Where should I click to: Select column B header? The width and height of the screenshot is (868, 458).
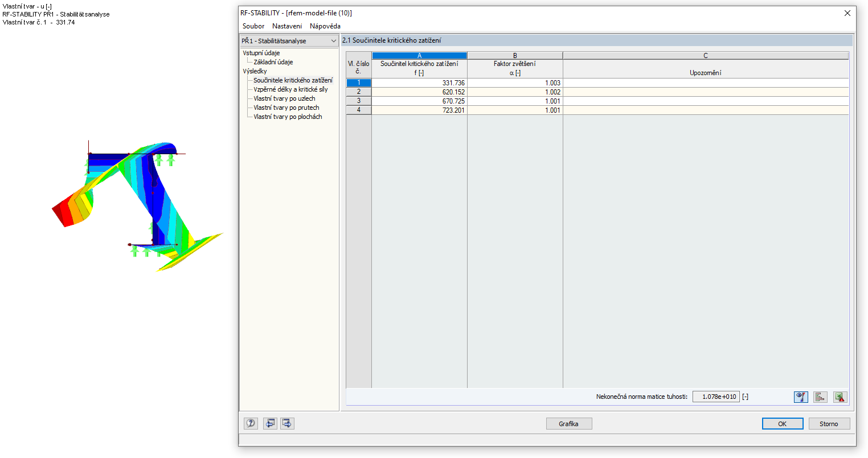pyautogui.click(x=515, y=56)
